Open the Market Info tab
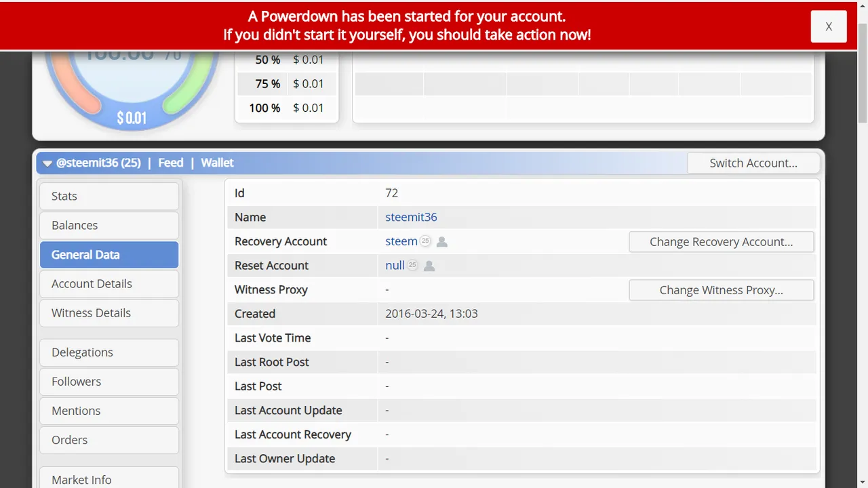The width and height of the screenshot is (868, 488). click(109, 478)
